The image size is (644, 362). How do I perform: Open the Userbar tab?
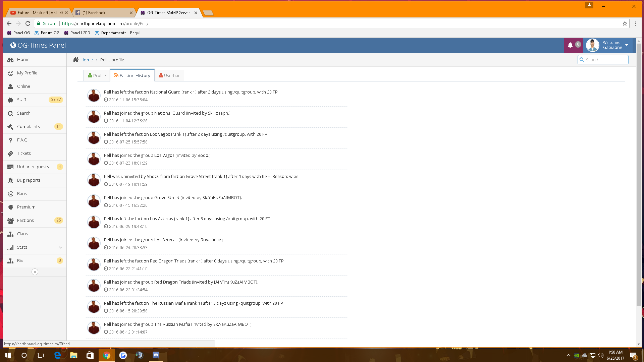click(x=169, y=75)
